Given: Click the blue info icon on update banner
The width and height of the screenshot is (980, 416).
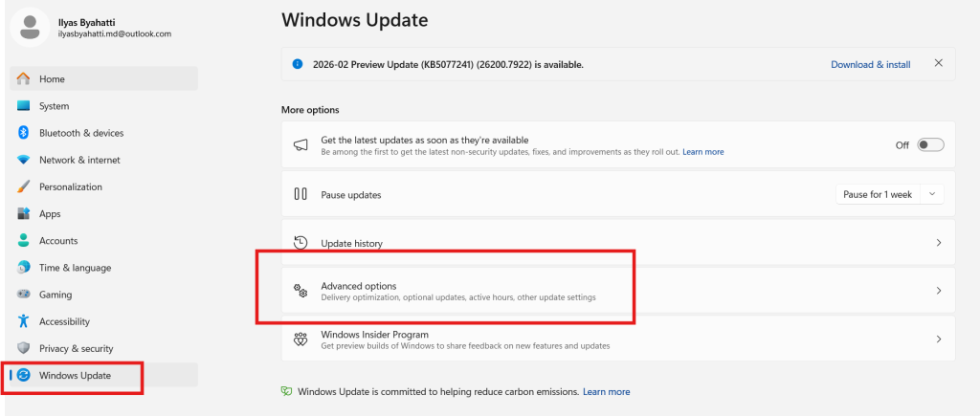Looking at the screenshot, I should [x=298, y=64].
